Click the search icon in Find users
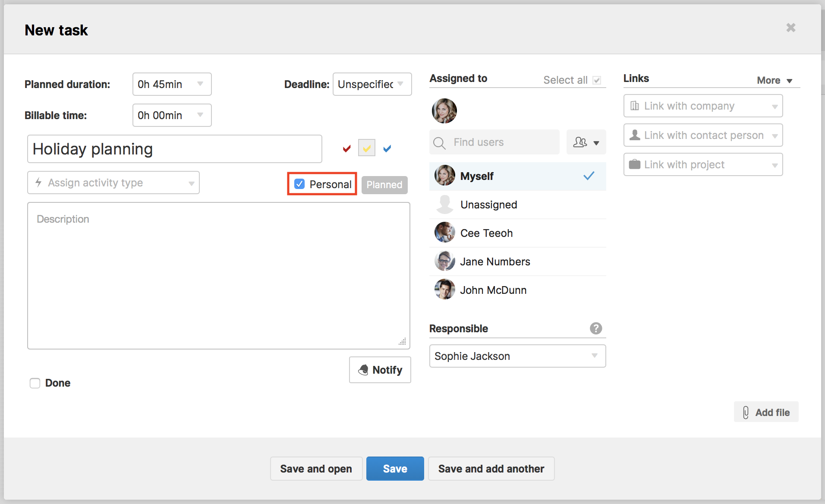Viewport: 825px width, 504px height. [439, 142]
